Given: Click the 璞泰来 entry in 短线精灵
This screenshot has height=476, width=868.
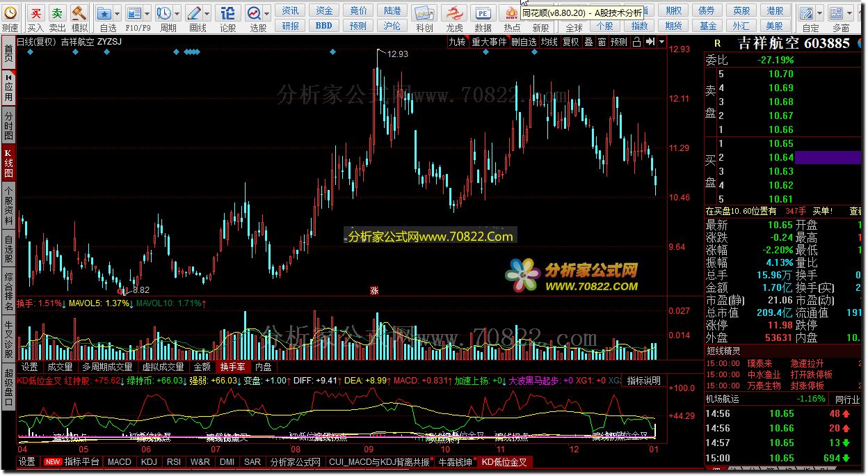Looking at the screenshot, I should pyautogui.click(x=759, y=363).
